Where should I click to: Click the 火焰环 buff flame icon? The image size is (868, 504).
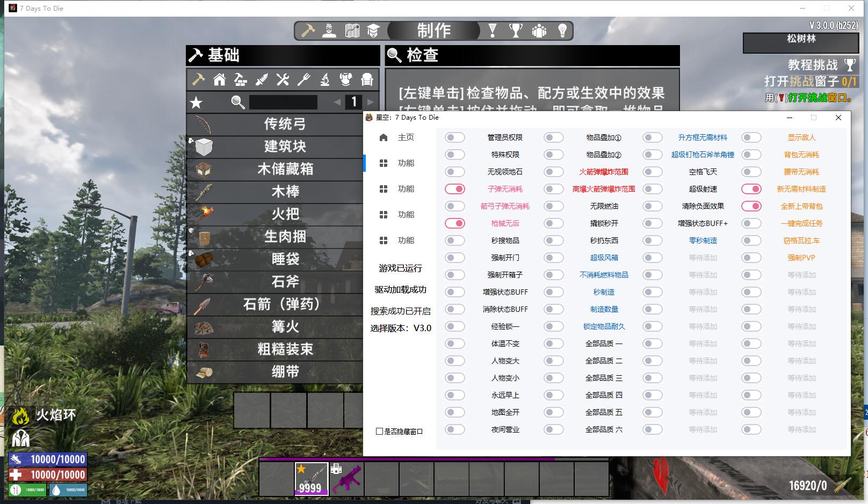pos(20,416)
